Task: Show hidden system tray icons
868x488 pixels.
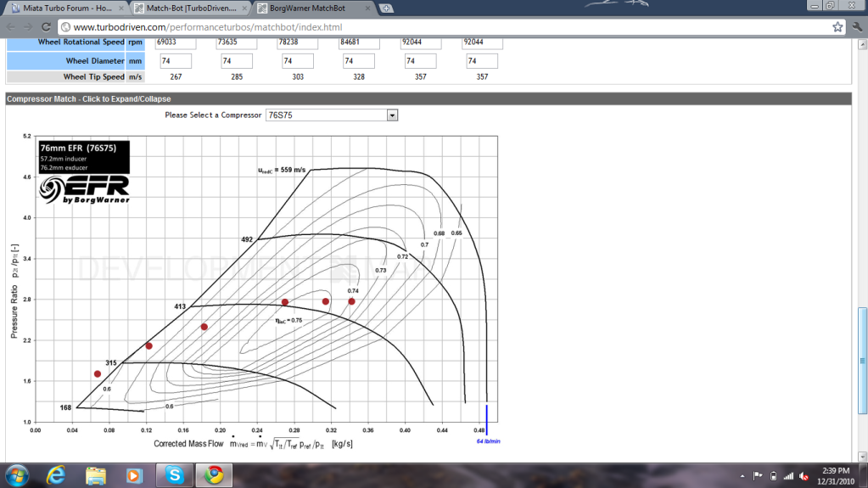Action: [744, 475]
